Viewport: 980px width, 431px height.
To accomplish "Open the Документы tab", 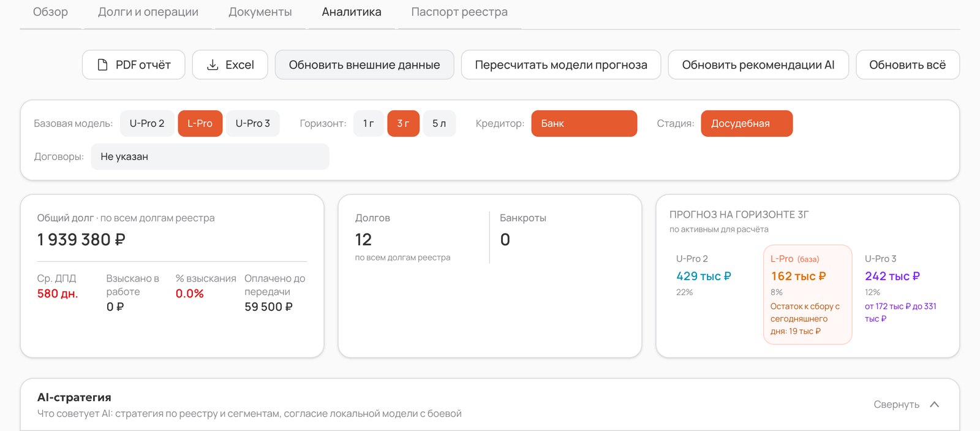I will tap(260, 12).
